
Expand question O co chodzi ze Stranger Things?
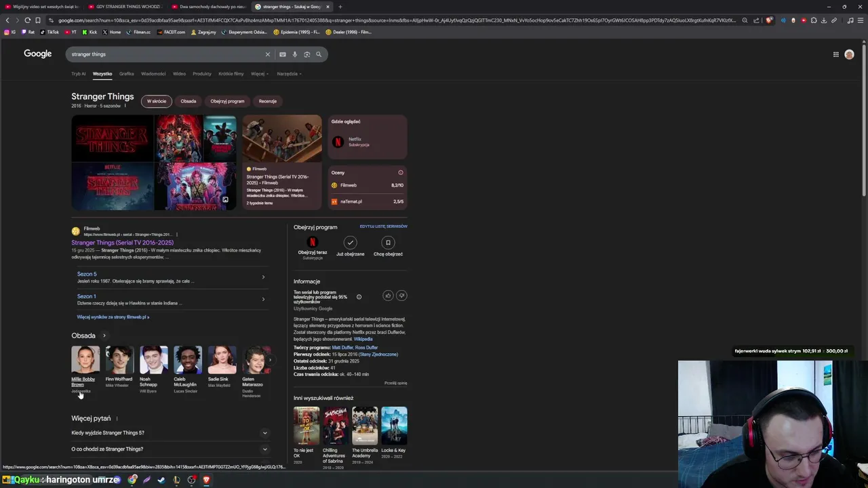pyautogui.click(x=170, y=449)
